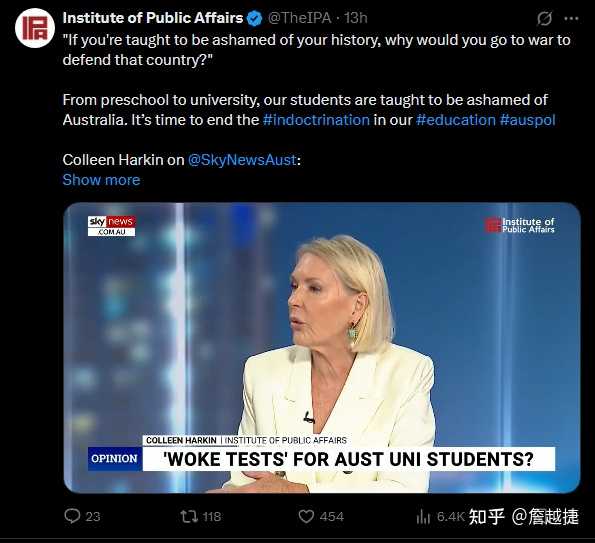Expand the tweet with Show more
The image size is (595, 543).
click(101, 180)
